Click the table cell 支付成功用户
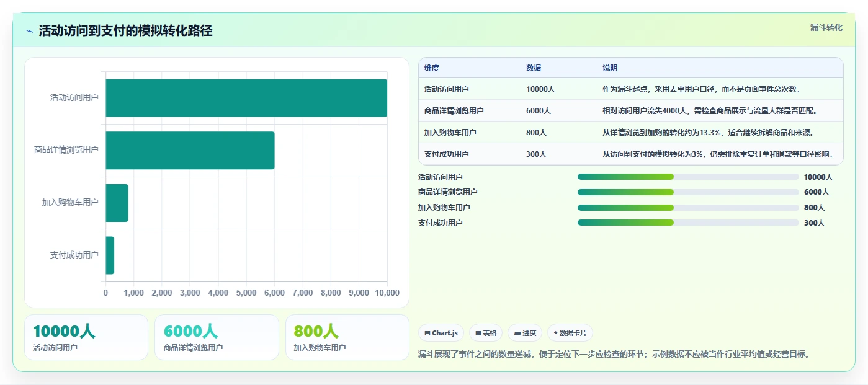The width and height of the screenshot is (868, 385). pyautogui.click(x=447, y=154)
